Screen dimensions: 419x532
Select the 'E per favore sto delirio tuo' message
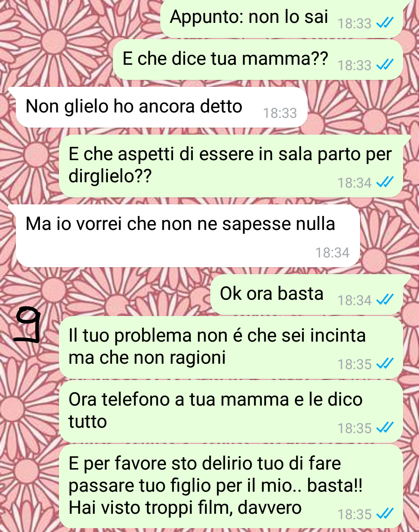(231, 487)
